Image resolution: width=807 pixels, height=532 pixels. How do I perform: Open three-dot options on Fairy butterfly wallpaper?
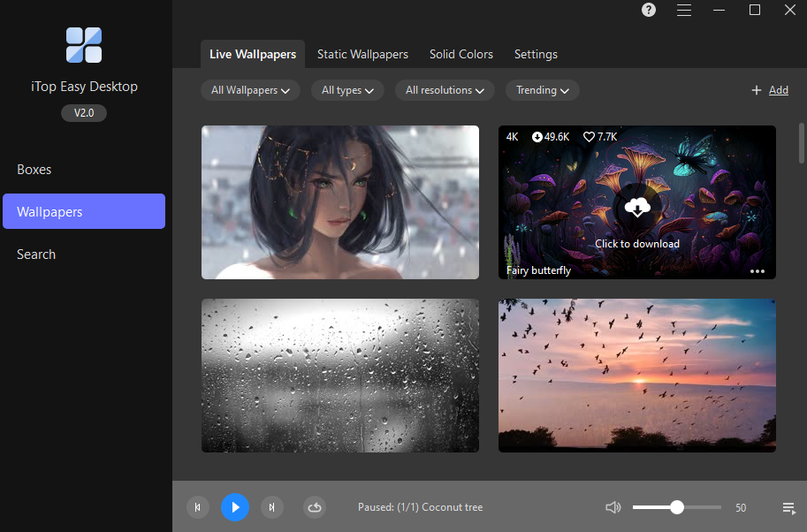(x=758, y=271)
